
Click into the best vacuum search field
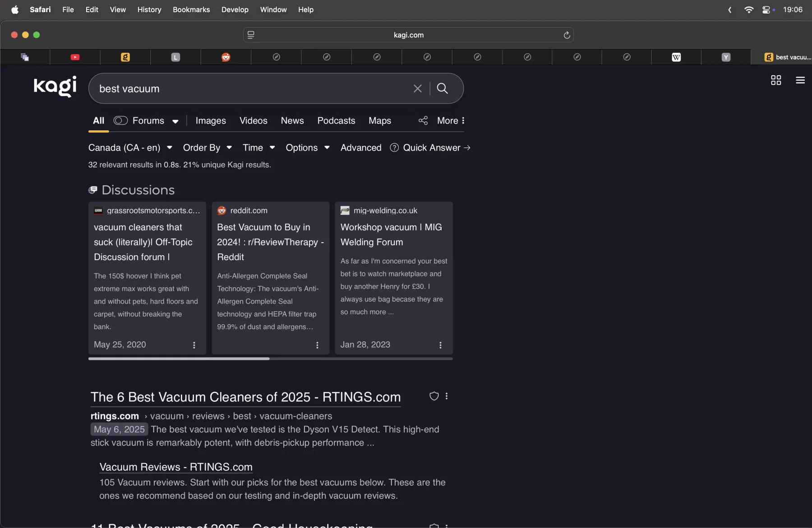[x=253, y=88]
